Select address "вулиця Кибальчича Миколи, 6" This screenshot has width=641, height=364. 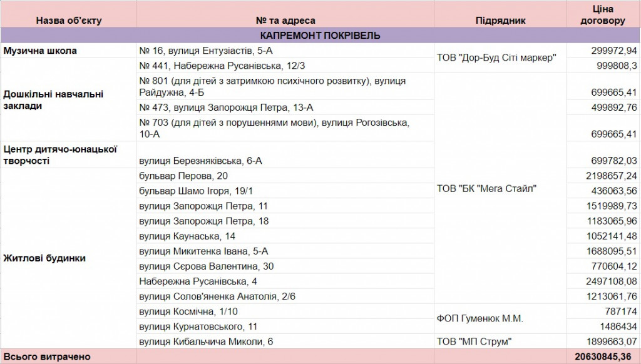(206, 341)
